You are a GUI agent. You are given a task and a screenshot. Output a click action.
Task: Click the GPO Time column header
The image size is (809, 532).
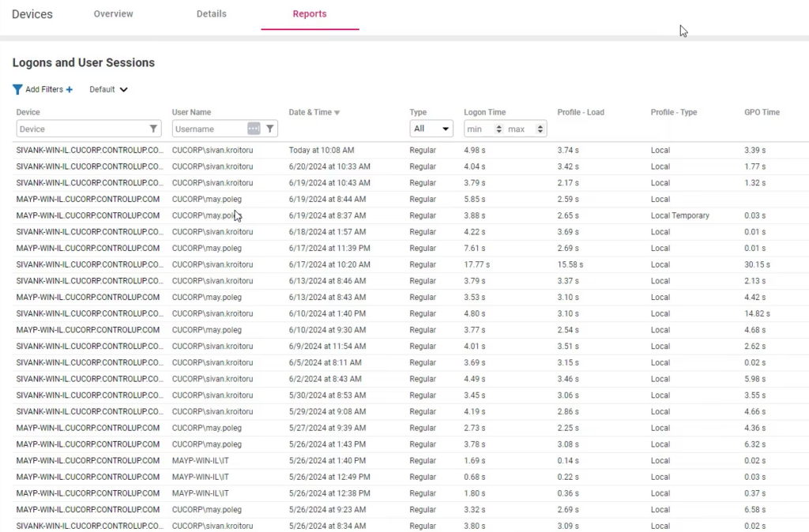pyautogui.click(x=762, y=112)
